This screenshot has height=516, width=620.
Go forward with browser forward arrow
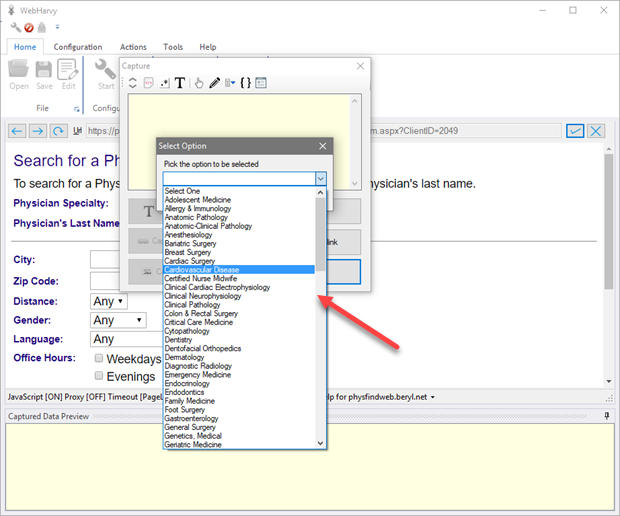coord(38,131)
